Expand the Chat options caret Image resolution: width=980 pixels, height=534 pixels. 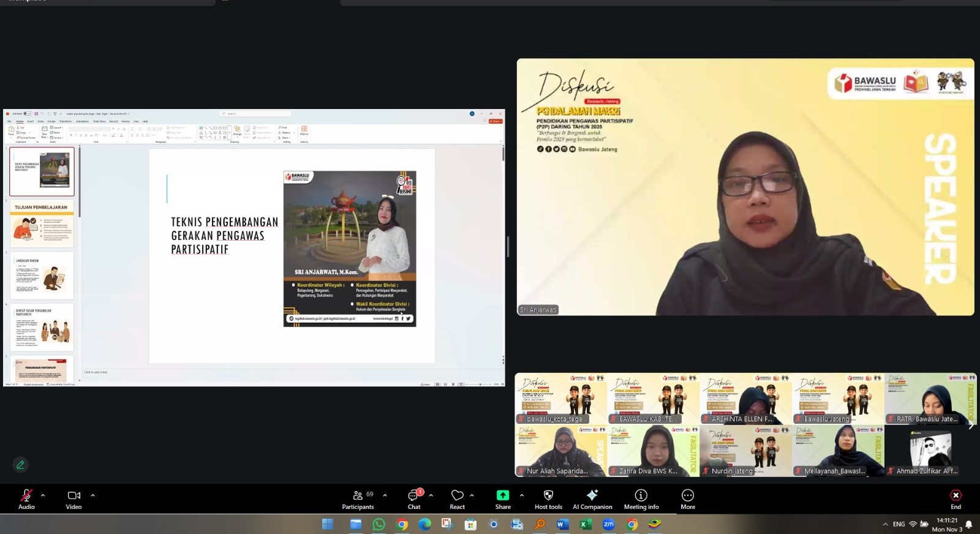pos(431,495)
